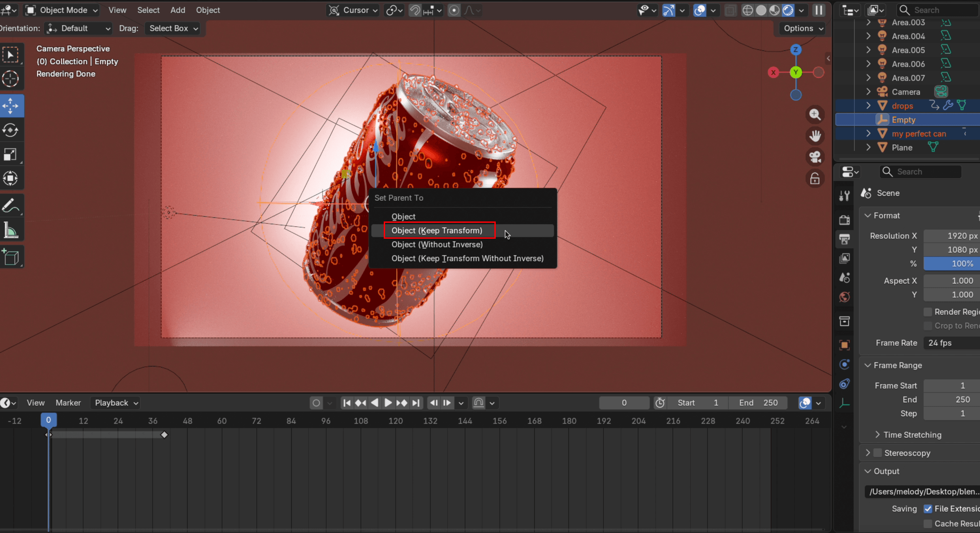Choose Object (Without Inverse) parent option
Screen dimensions: 980x533
click(462, 244)
